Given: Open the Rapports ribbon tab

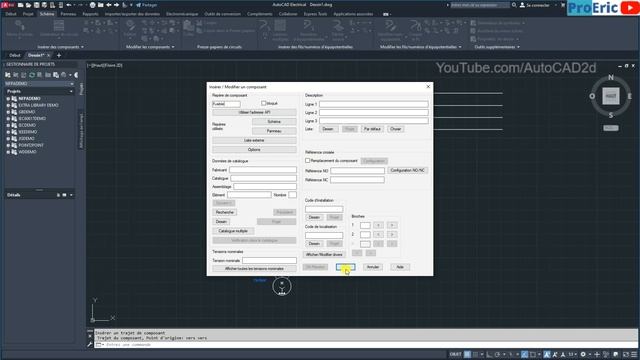Looking at the screenshot, I should (90, 14).
